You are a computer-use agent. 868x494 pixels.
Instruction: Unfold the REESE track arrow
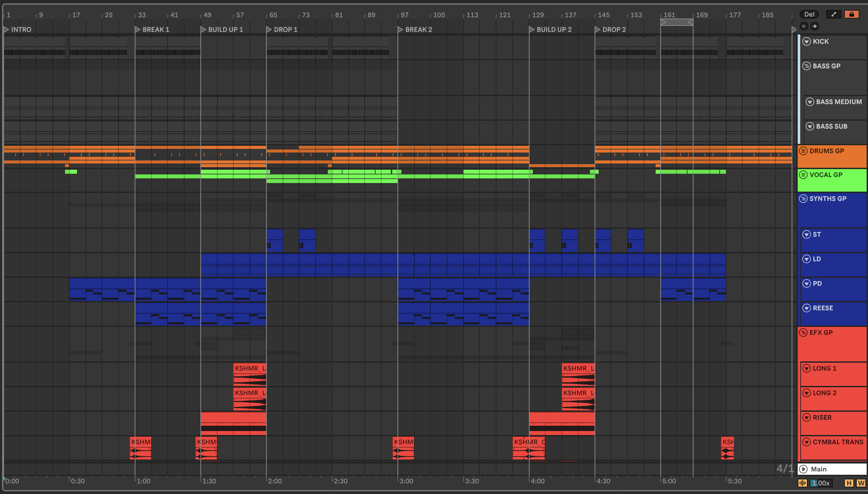click(807, 308)
